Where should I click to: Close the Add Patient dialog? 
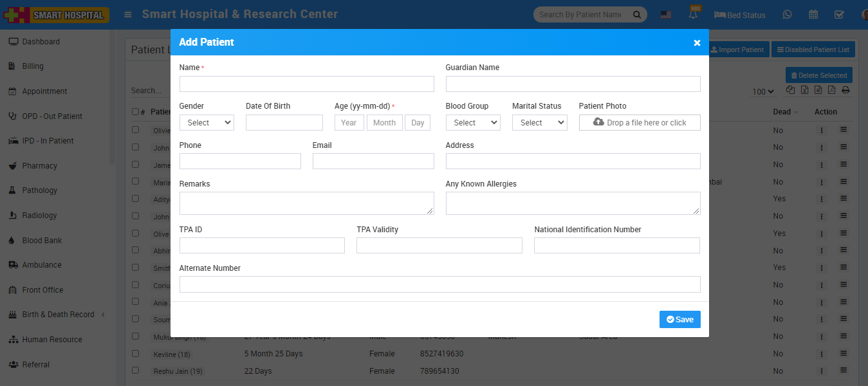coord(697,43)
